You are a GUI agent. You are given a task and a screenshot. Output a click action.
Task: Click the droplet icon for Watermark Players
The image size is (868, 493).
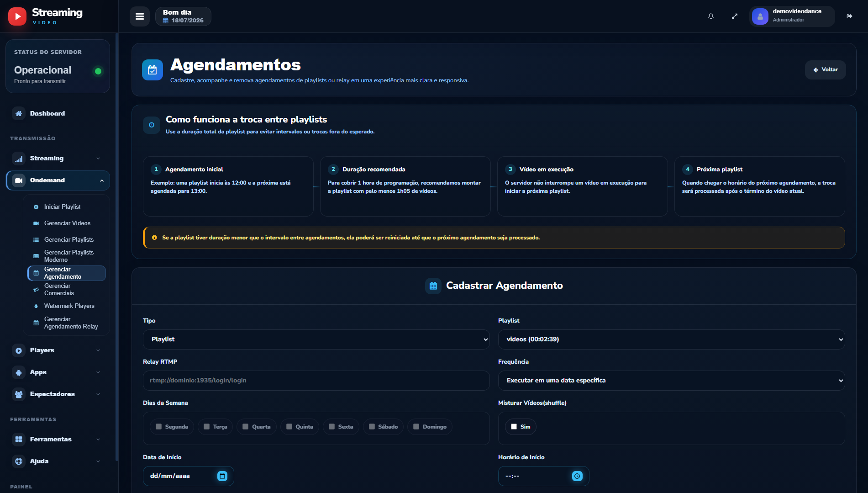pyautogui.click(x=36, y=306)
